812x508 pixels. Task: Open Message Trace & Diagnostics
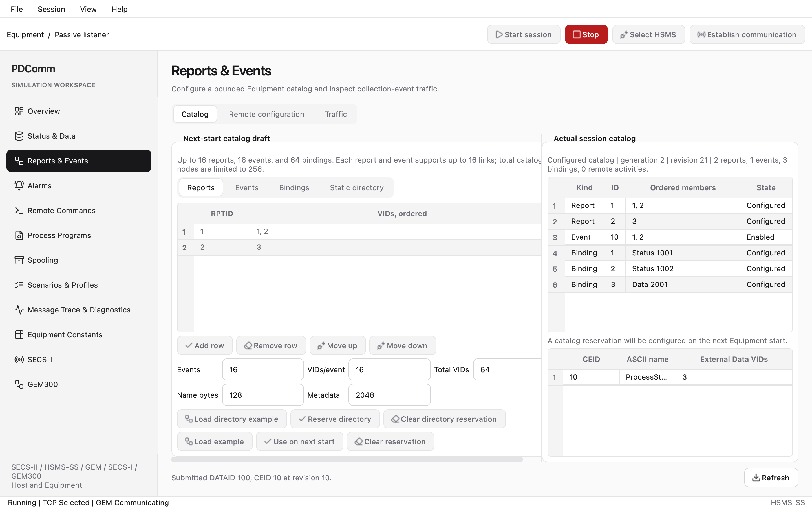click(x=79, y=310)
